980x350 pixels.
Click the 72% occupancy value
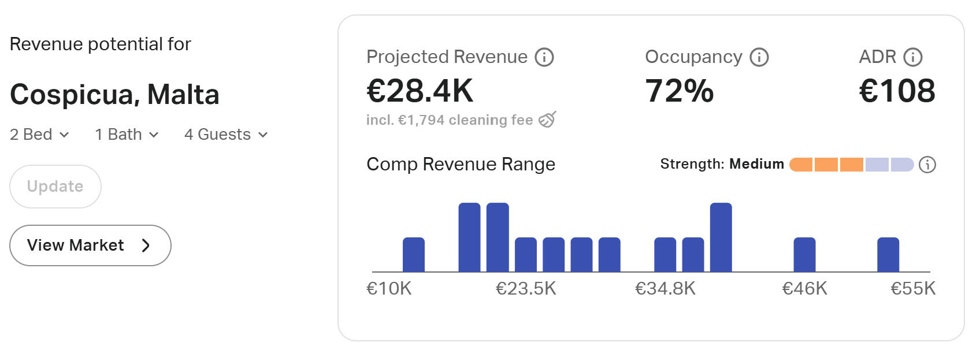click(x=680, y=91)
